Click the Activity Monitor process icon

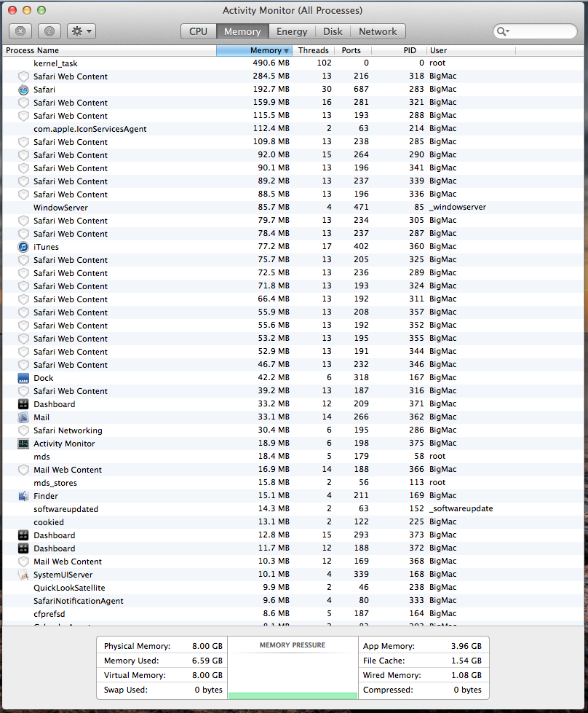23,444
